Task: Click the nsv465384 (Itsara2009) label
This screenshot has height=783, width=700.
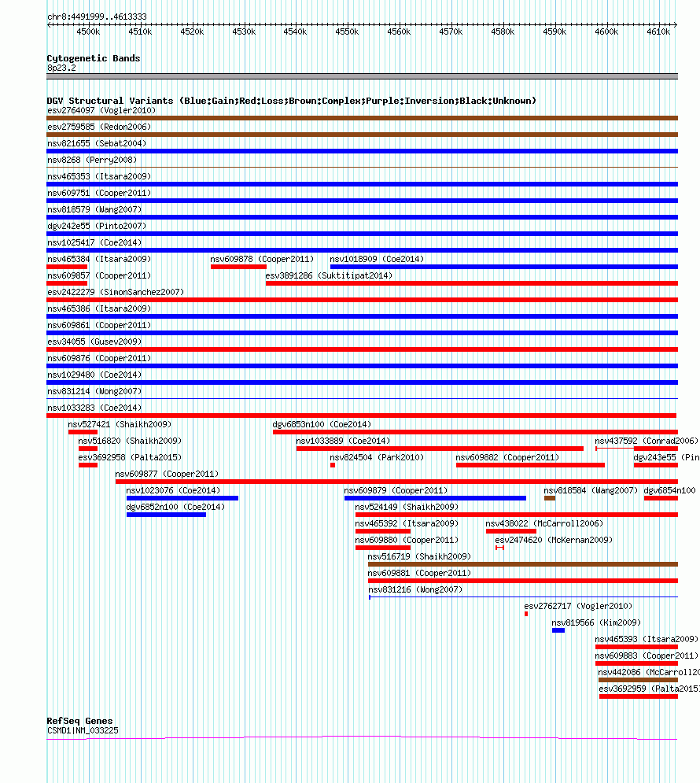Action: (x=99, y=259)
